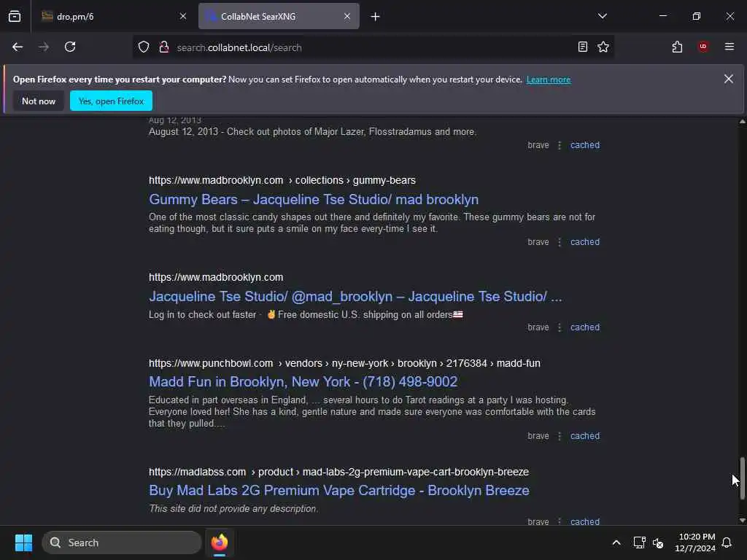747x560 pixels.
Task: Expand engine options dots for @mad_brooklyn result
Action: click(560, 327)
